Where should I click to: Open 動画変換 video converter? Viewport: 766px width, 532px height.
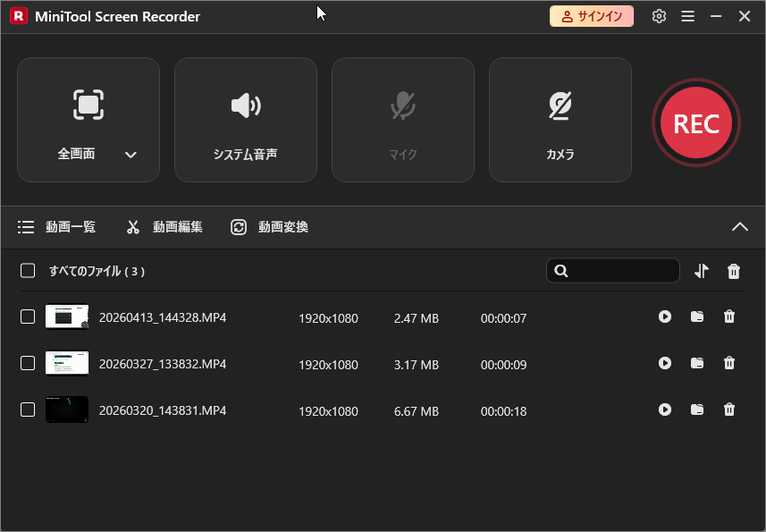click(x=271, y=226)
